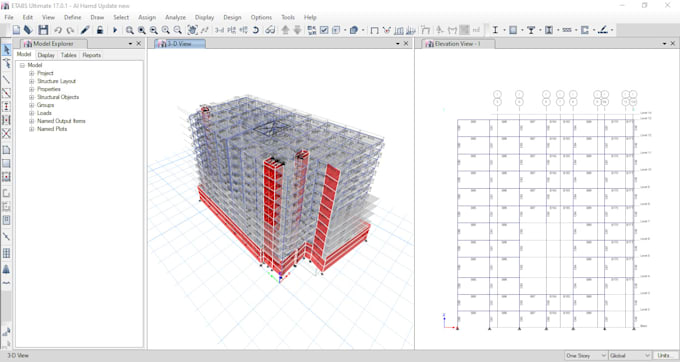Click the Draw Section Cut sidebar tool

[7, 236]
